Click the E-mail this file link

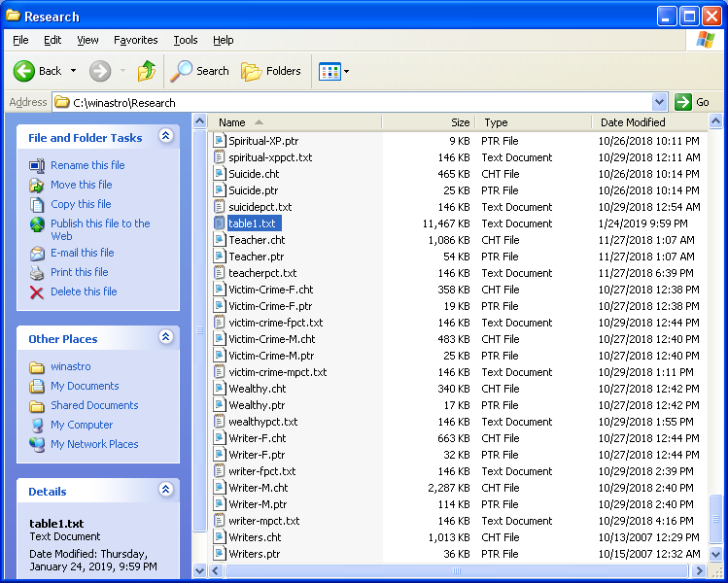click(83, 253)
